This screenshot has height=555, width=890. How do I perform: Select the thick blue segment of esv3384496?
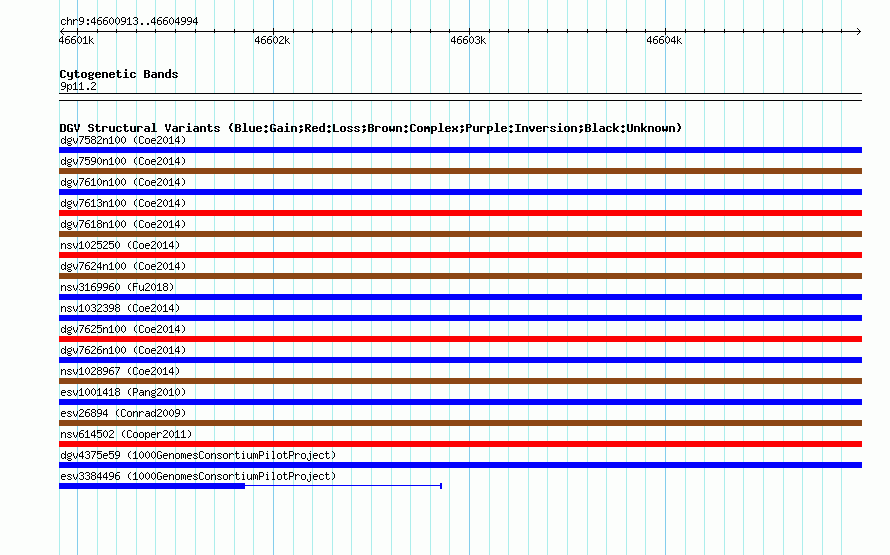click(152, 486)
